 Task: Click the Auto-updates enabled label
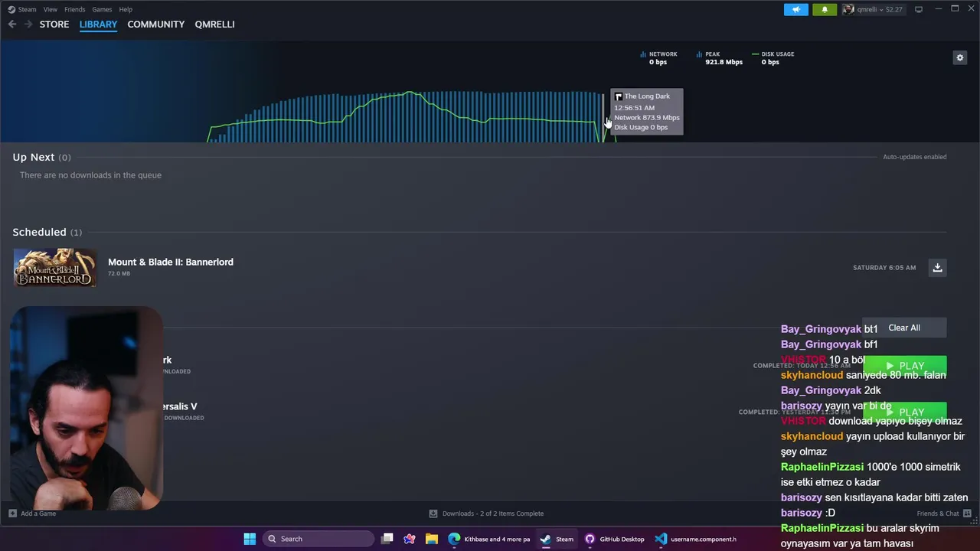(915, 157)
